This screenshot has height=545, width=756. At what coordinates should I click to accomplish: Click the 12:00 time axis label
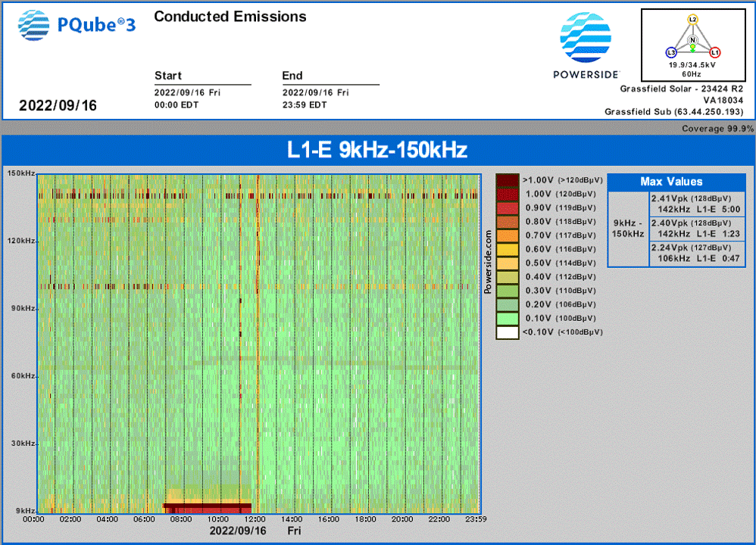pyautogui.click(x=255, y=519)
